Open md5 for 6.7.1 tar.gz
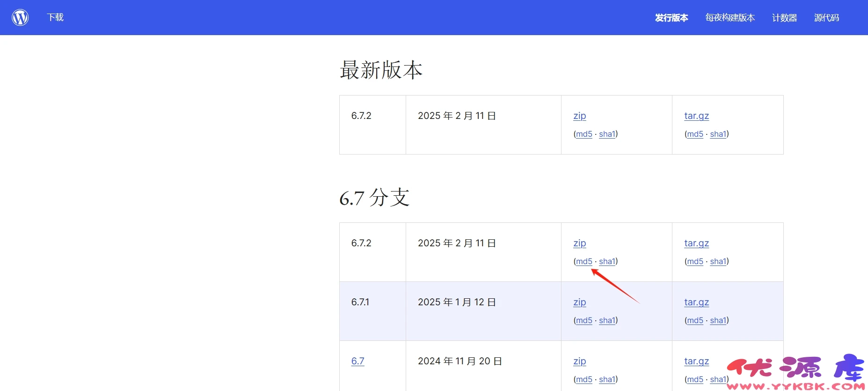Screen dimensions: 868x391 click(x=695, y=320)
